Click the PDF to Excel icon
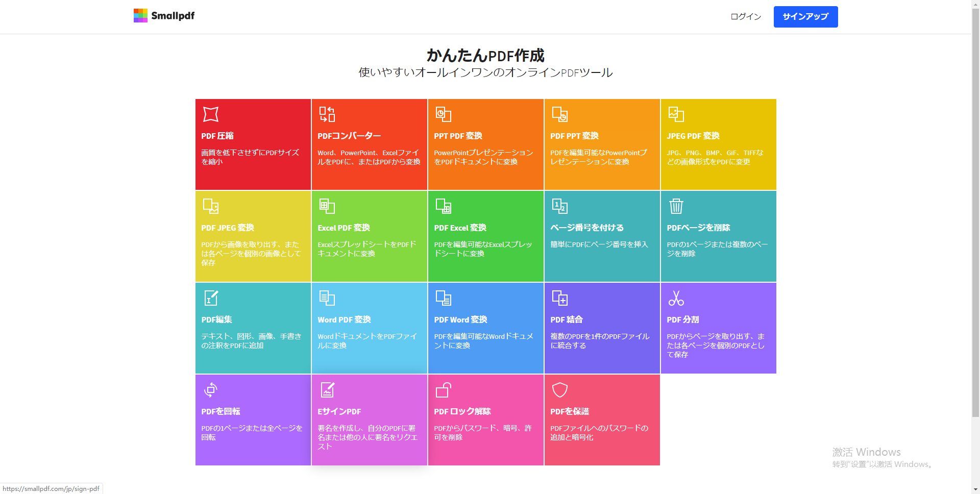Screen dimensions: 980x494 (444, 206)
